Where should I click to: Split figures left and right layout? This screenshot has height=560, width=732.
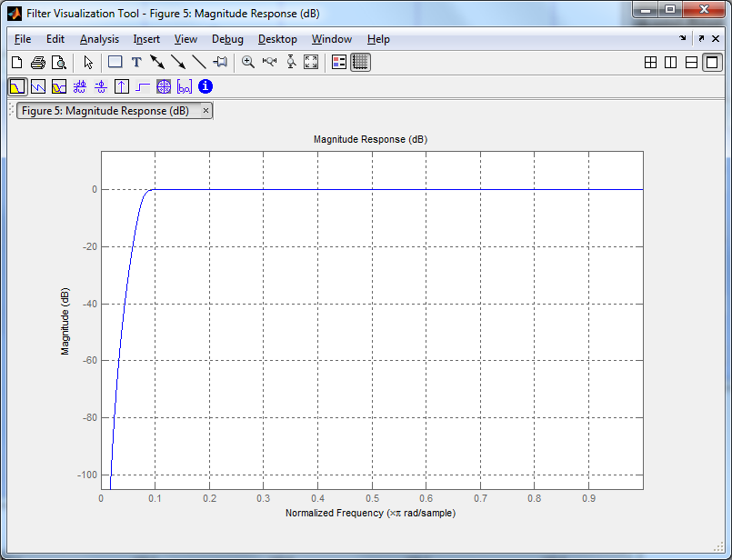point(670,62)
